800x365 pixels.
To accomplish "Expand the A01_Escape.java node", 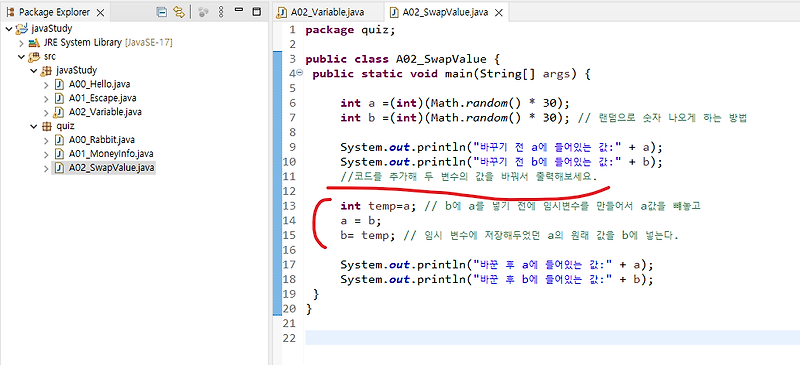I will pyautogui.click(x=46, y=98).
